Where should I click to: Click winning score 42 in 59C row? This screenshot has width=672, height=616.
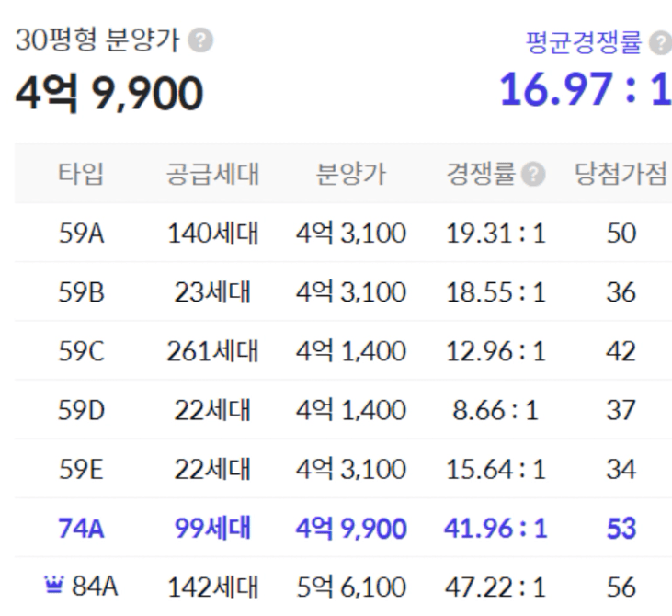click(621, 352)
